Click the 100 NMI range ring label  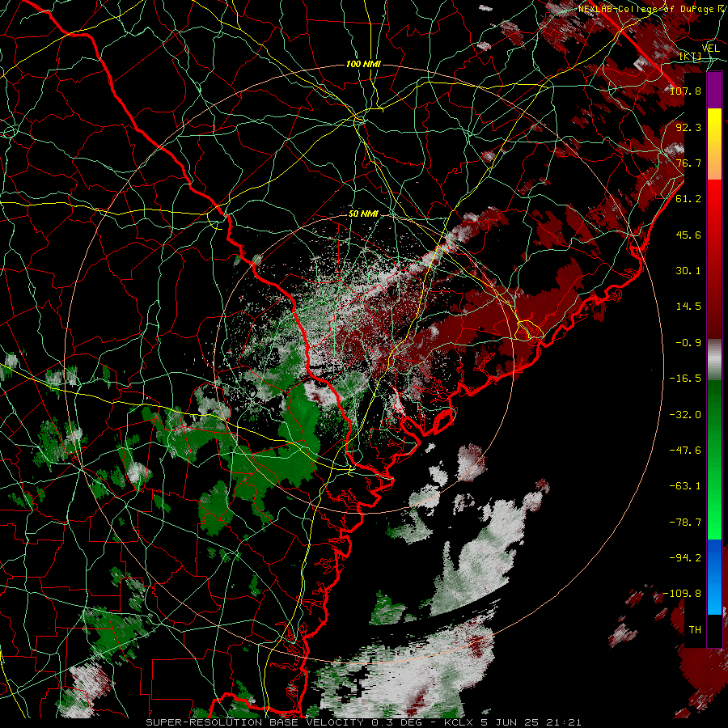[363, 64]
